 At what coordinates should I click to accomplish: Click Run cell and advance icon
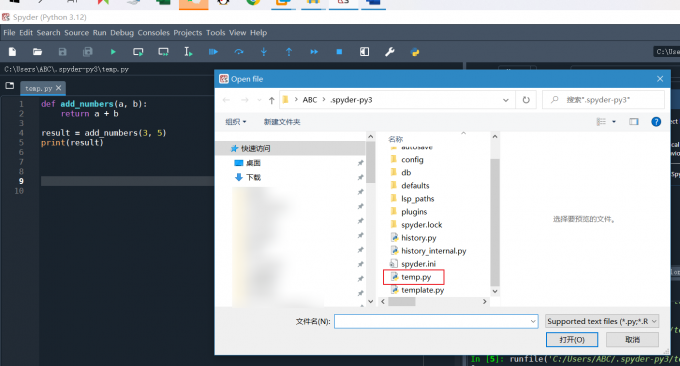click(x=163, y=52)
